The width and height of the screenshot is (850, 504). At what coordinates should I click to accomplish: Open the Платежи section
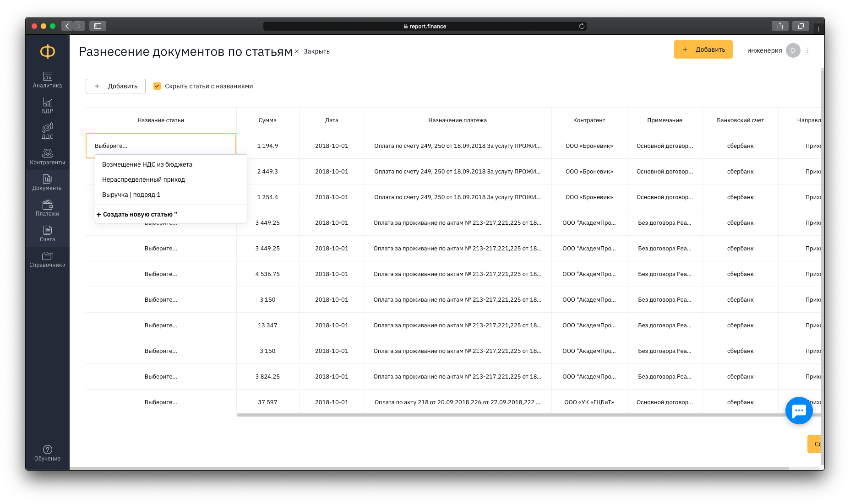click(47, 208)
